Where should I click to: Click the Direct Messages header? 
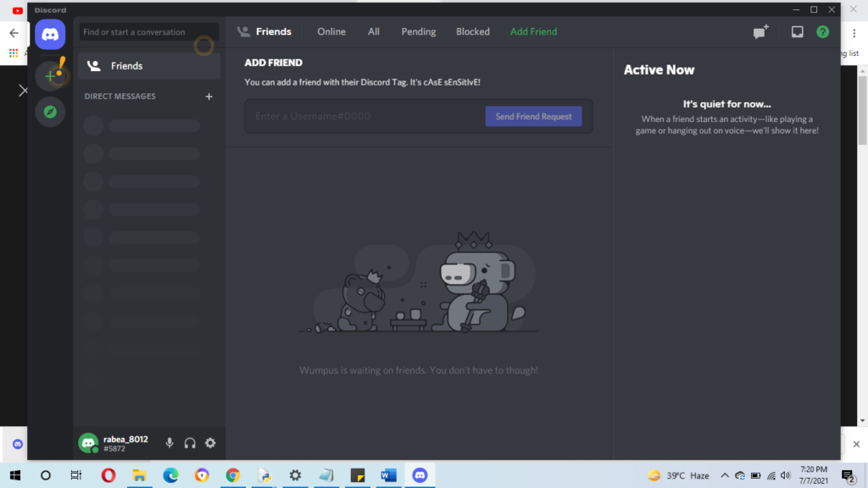click(120, 97)
